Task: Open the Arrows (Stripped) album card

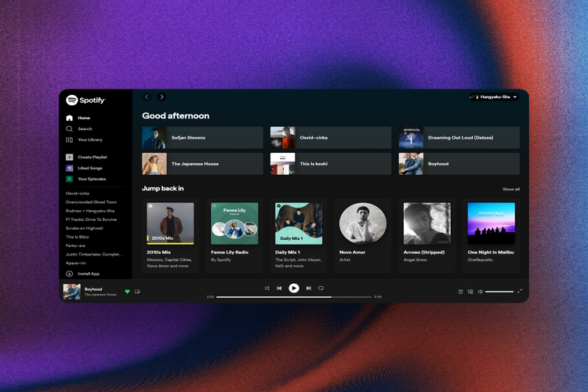Action: [x=426, y=235]
